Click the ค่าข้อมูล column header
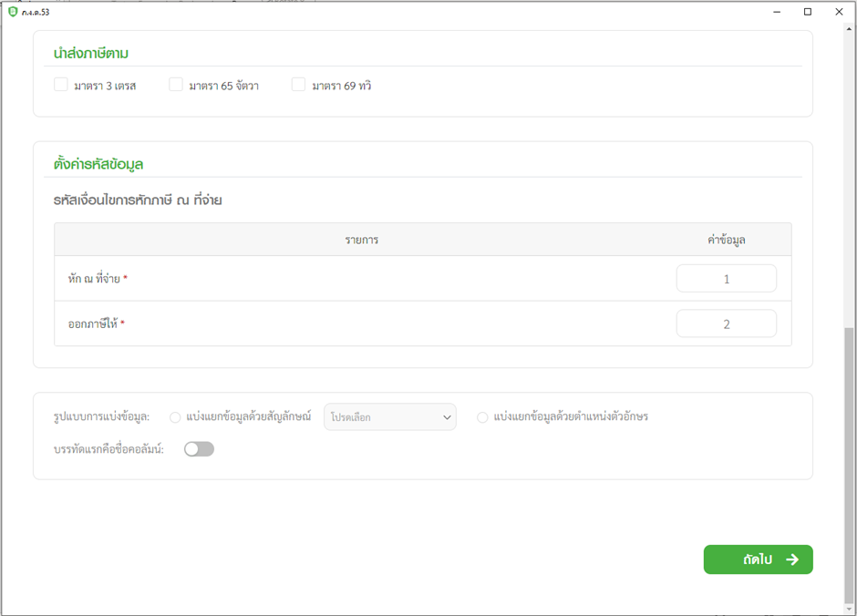This screenshot has width=857, height=616. pyautogui.click(x=726, y=240)
